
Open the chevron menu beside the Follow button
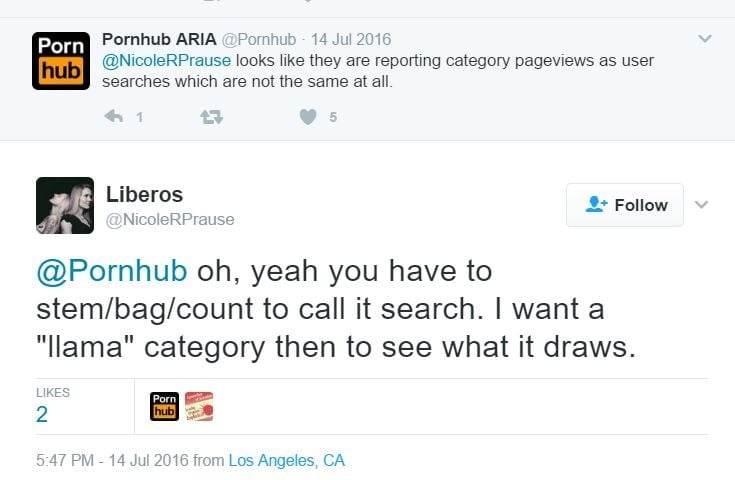[702, 205]
